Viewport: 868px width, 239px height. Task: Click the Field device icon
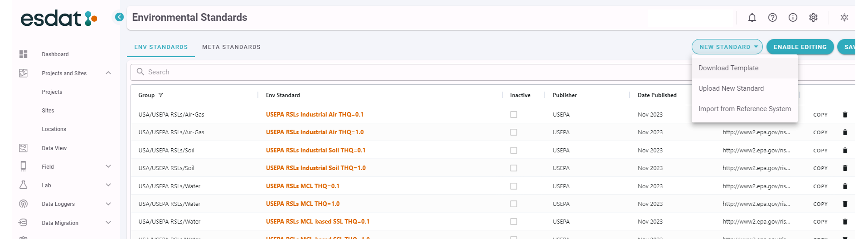24,166
